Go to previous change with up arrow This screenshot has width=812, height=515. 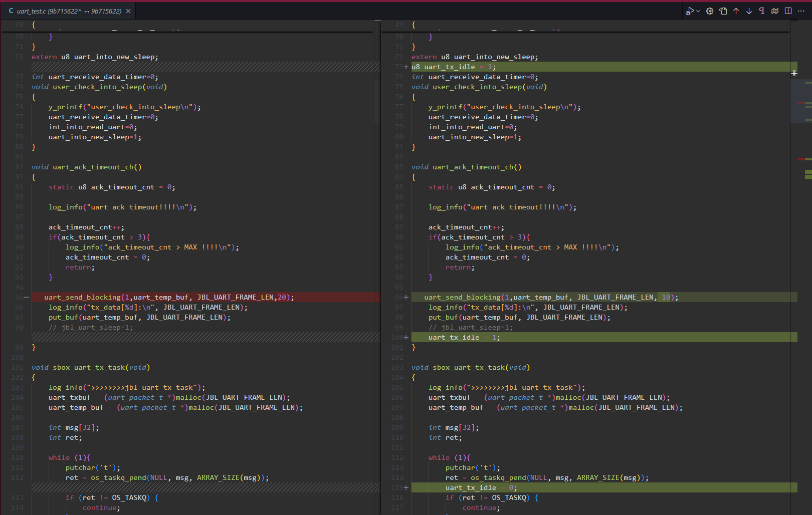click(736, 11)
